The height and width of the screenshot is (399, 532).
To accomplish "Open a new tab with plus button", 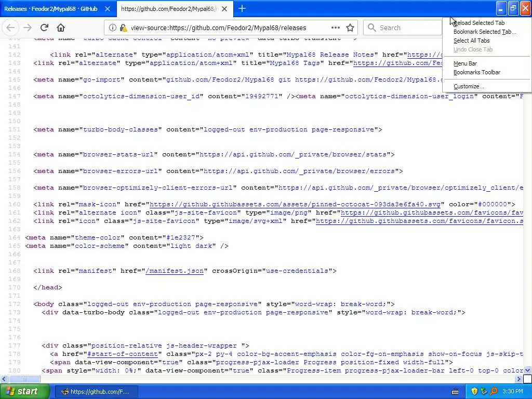I will (x=242, y=9).
